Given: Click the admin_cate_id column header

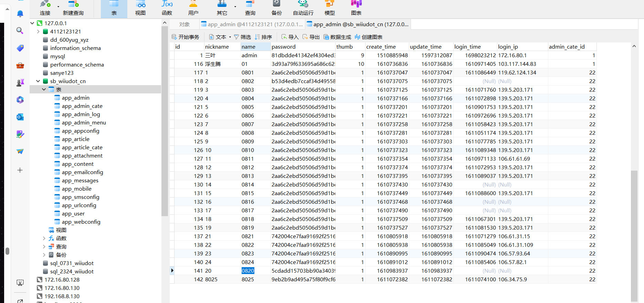Looking at the screenshot, I should point(572,47).
